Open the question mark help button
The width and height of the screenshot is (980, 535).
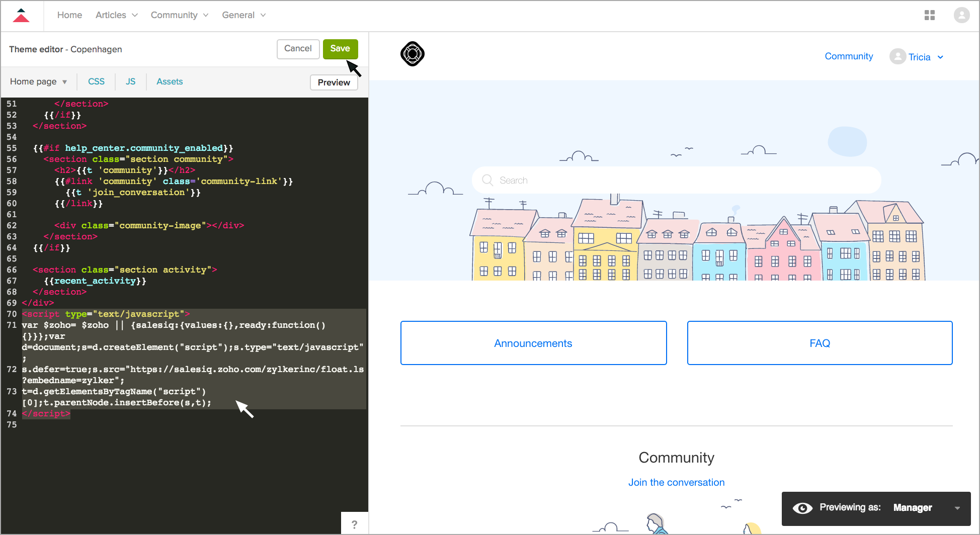[355, 524]
